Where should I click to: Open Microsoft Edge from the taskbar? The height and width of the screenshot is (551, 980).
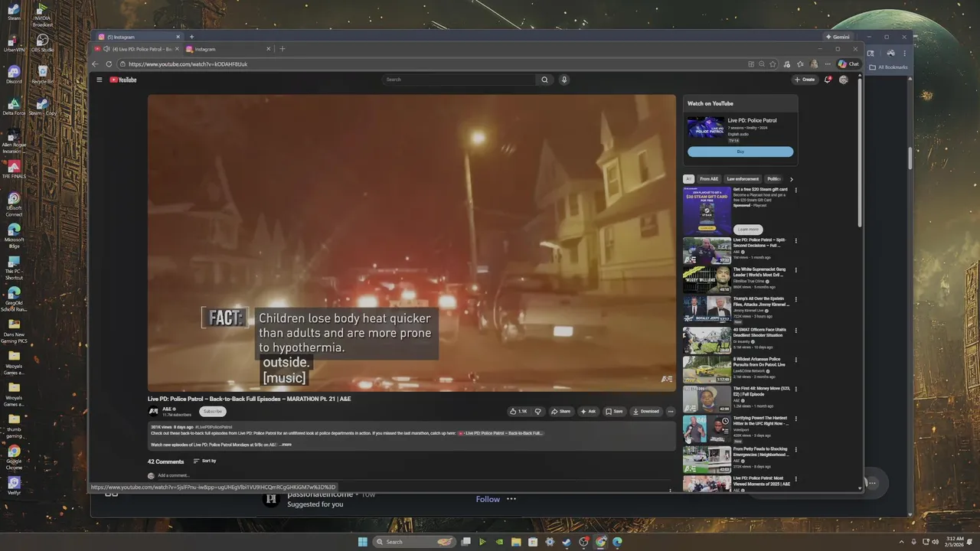point(617,542)
